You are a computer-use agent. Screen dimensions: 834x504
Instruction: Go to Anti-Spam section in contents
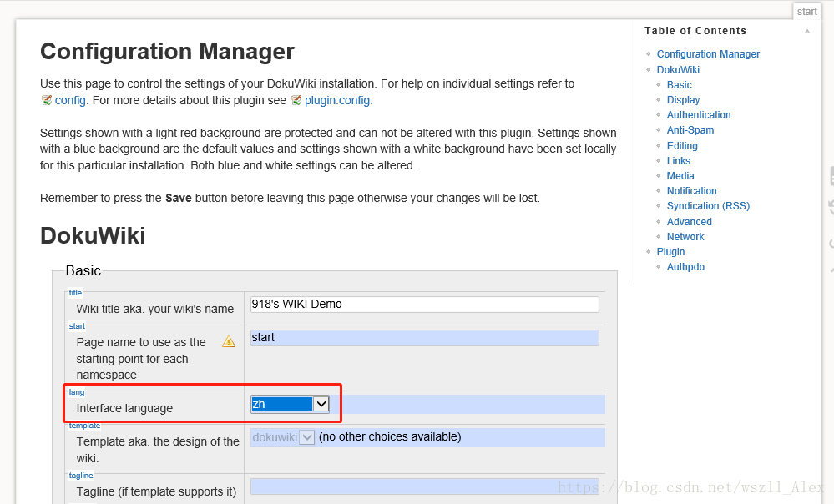pyautogui.click(x=690, y=129)
